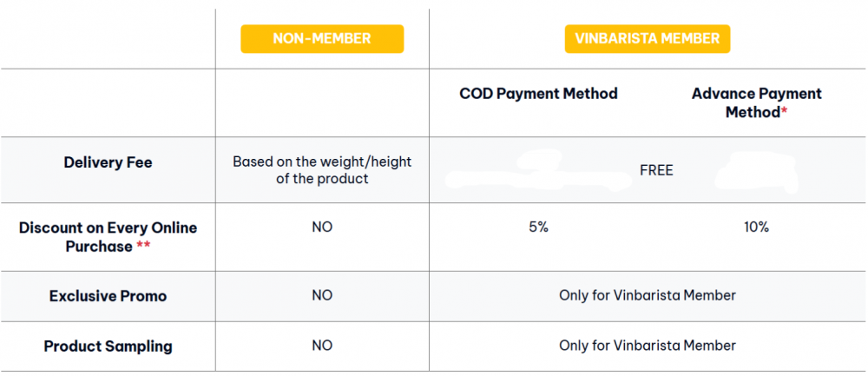Viewport: 868px width, 376px height.
Task: Click Only for Vinbarista Member in Product Sampling
Action: tap(648, 346)
